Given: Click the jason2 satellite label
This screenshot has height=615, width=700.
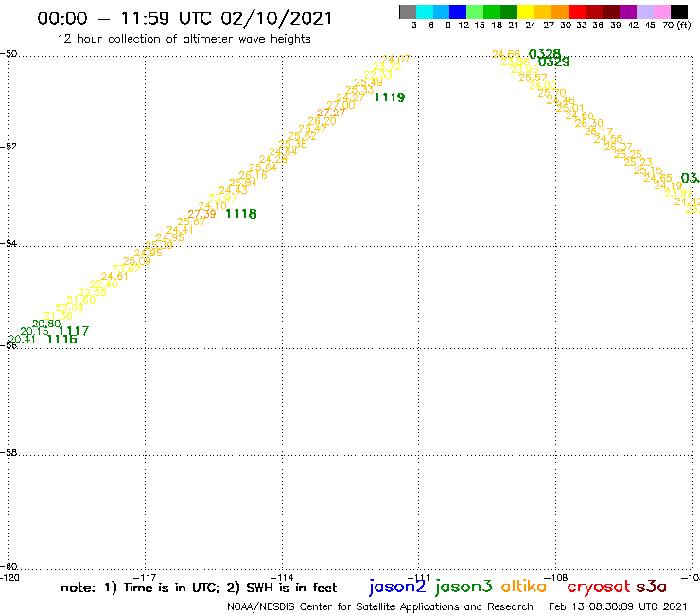Looking at the screenshot, I should pyautogui.click(x=397, y=587).
